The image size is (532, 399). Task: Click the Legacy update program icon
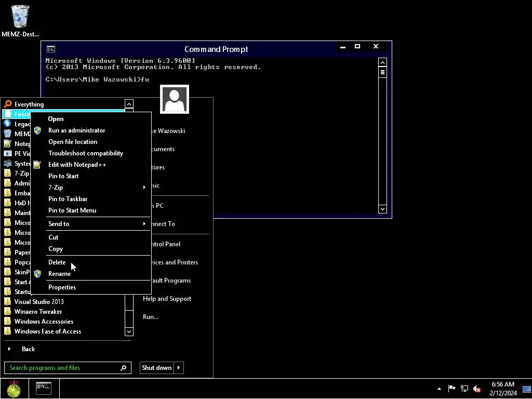[x=7, y=124]
